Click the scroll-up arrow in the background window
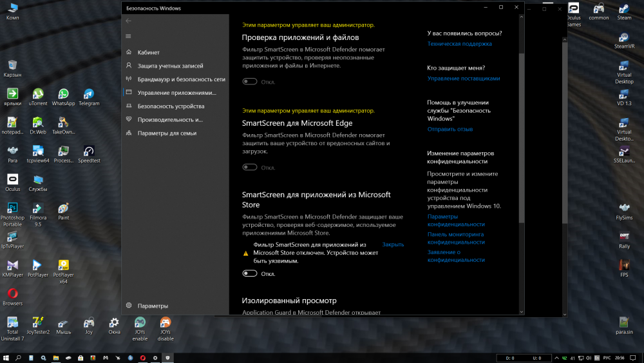The height and width of the screenshot is (363, 644). click(x=565, y=39)
